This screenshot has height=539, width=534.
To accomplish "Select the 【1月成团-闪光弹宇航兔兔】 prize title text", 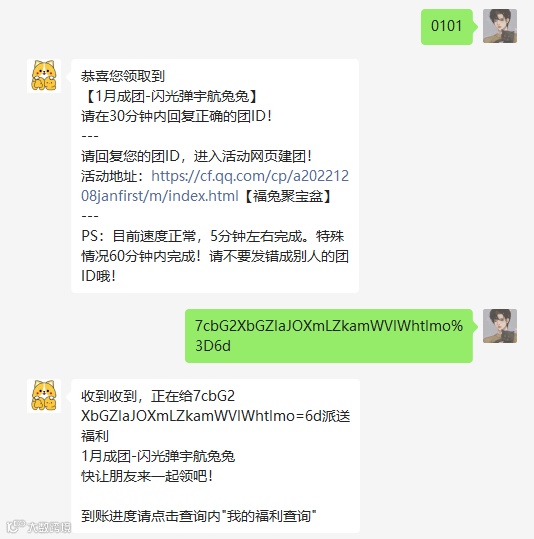I will coord(171,96).
